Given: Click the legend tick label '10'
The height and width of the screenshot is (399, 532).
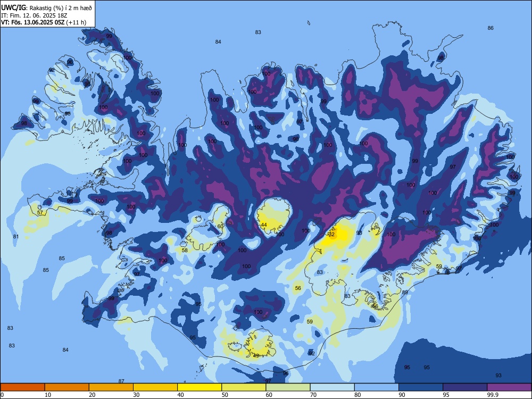Looking at the screenshot, I should pyautogui.click(x=48, y=395).
